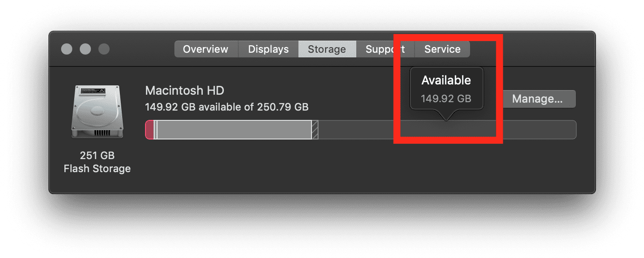Go to the Support tab
This screenshot has height=258, width=644.
385,49
